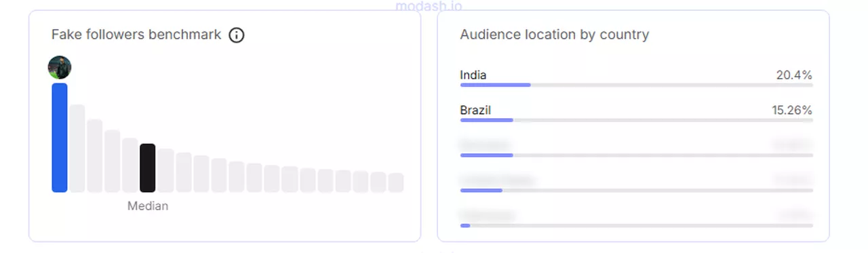This screenshot has width=868, height=253.
Task: Click the shortest progress bar at the bottom
Action: 636,225
